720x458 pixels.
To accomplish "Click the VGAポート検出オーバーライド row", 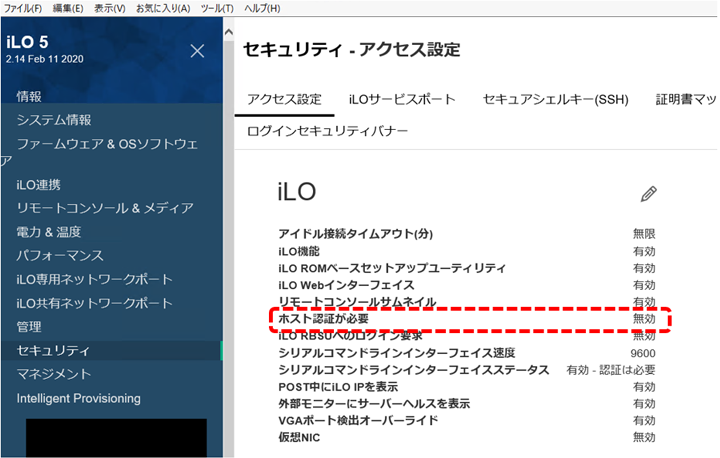I will [467, 420].
